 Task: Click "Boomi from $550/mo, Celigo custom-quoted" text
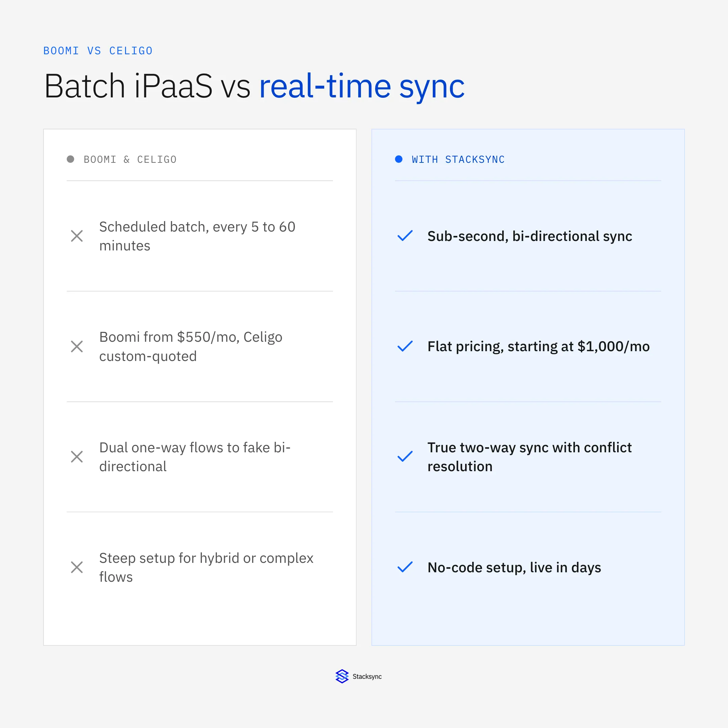pos(191,347)
